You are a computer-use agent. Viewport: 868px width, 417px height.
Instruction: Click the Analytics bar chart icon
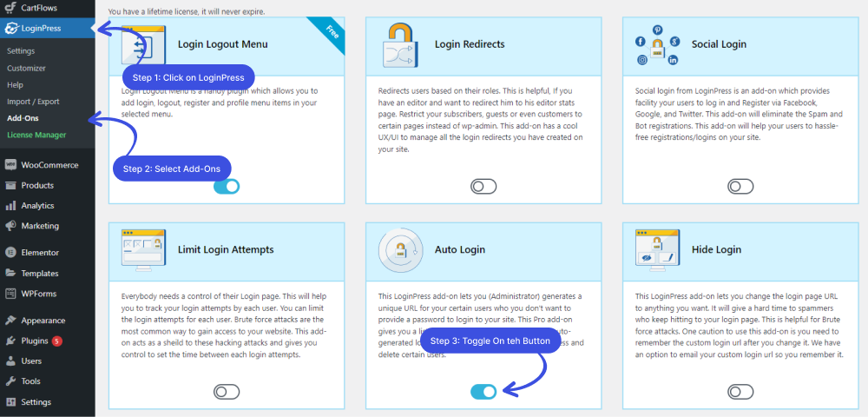pyautogui.click(x=10, y=205)
